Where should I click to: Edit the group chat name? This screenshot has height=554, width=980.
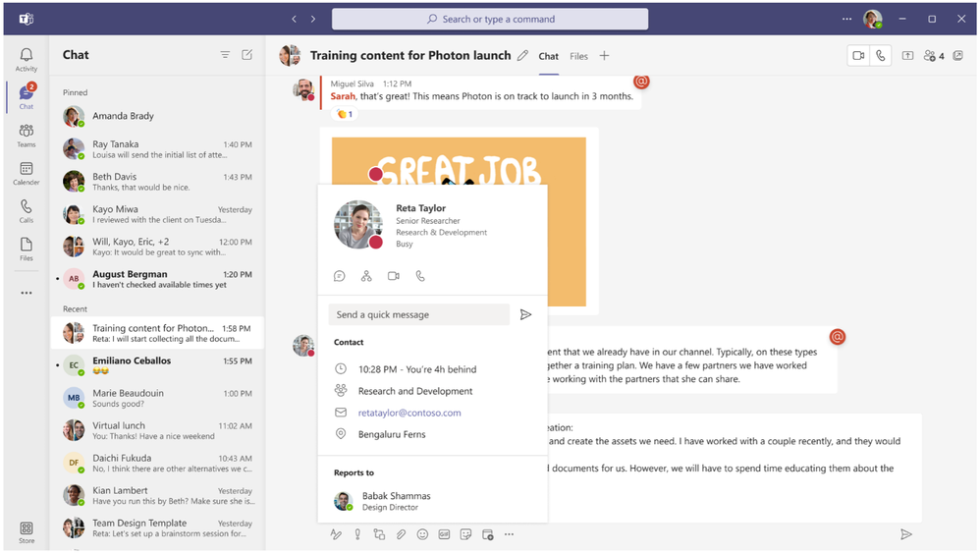pyautogui.click(x=522, y=56)
